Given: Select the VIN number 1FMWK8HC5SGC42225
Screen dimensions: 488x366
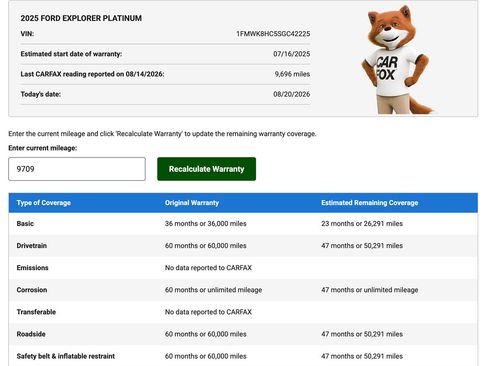Looking at the screenshot, I should 273,34.
